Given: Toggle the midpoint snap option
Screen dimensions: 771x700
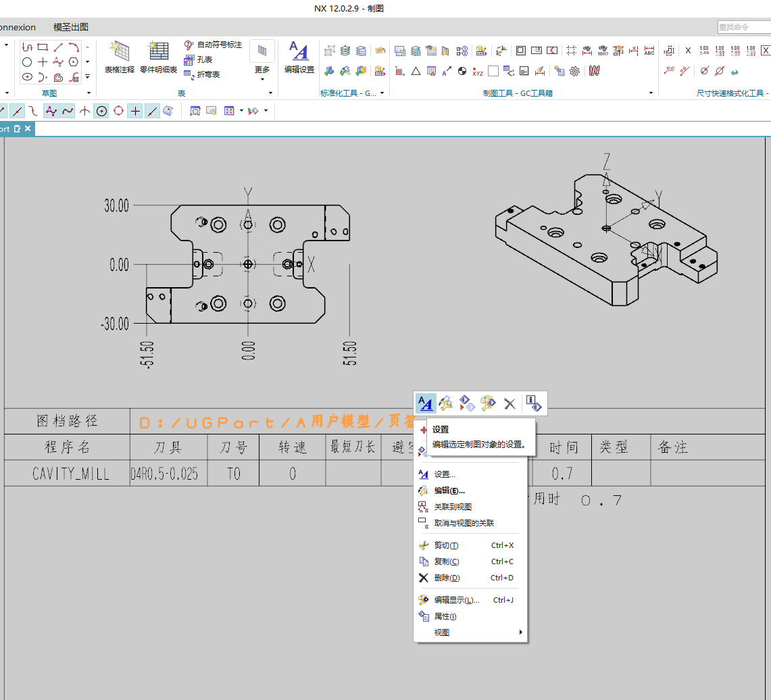Looking at the screenshot, I should click(x=17, y=111).
